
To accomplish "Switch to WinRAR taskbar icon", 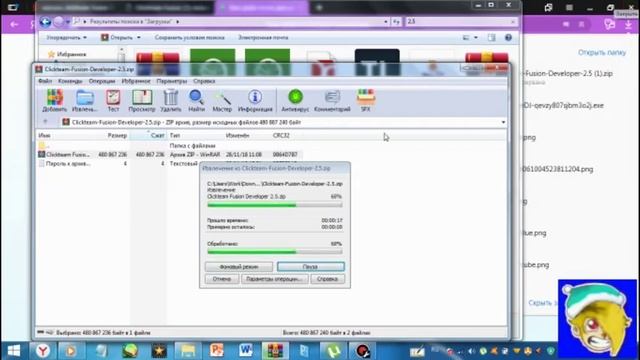I will click(275, 351).
